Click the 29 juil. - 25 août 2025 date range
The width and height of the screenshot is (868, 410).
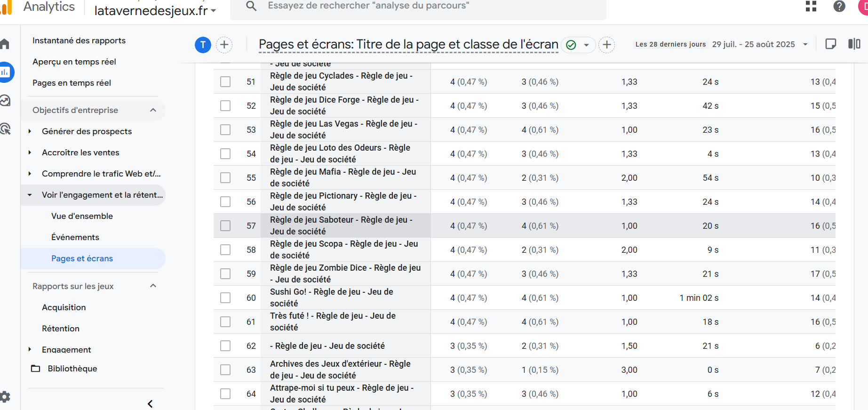click(x=754, y=44)
